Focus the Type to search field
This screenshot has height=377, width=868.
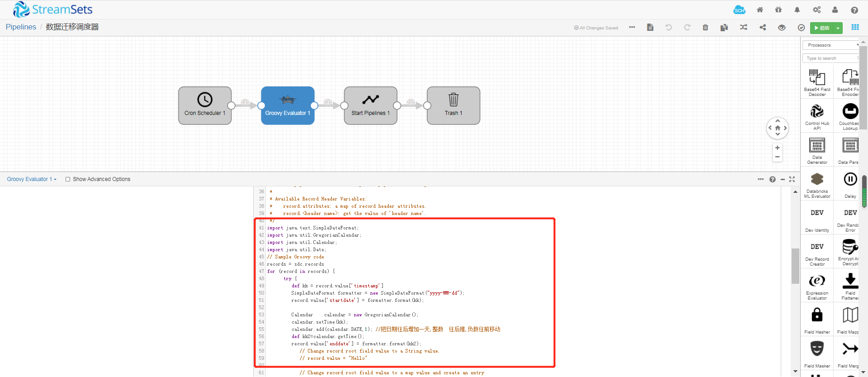pos(831,58)
